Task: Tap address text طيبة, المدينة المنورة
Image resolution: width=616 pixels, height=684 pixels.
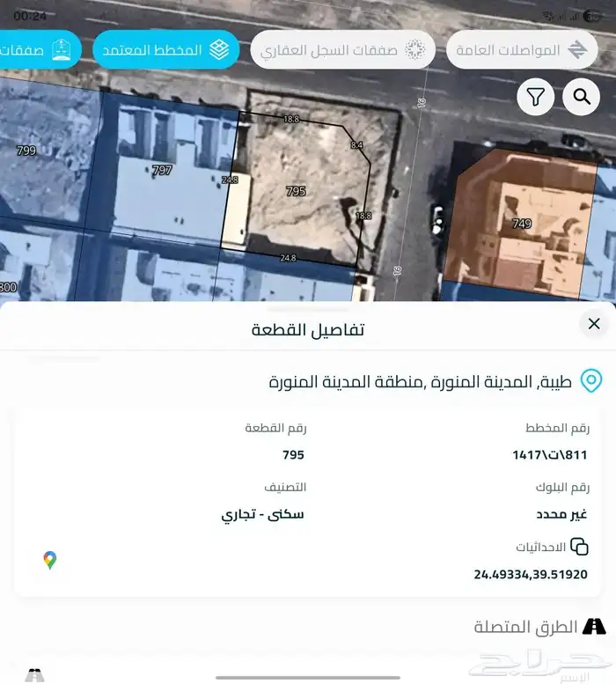Action: click(502, 382)
